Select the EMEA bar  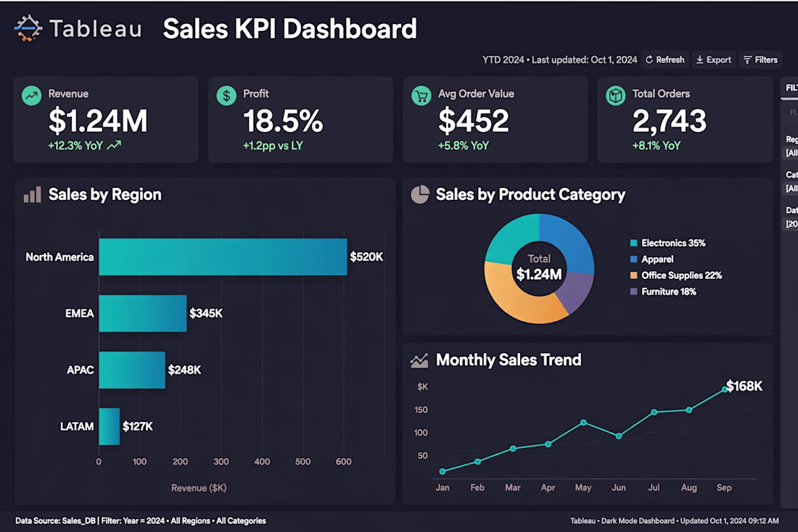point(142,313)
